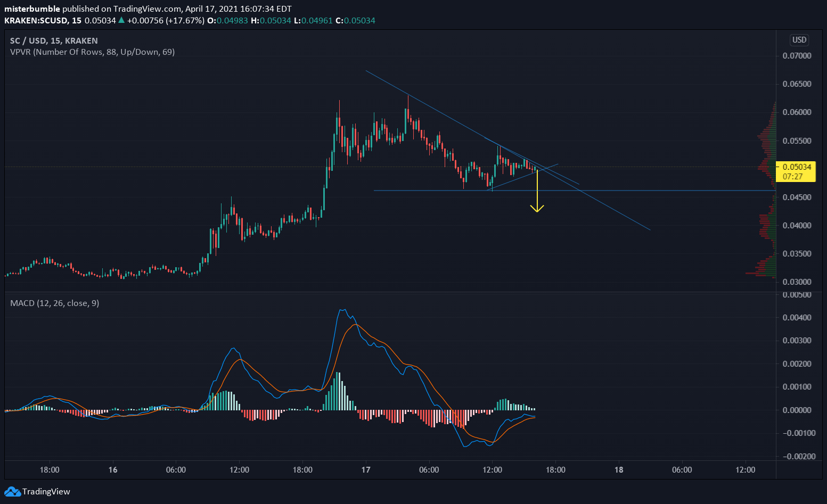Click the green up-triangle change indicator

(x=121, y=20)
